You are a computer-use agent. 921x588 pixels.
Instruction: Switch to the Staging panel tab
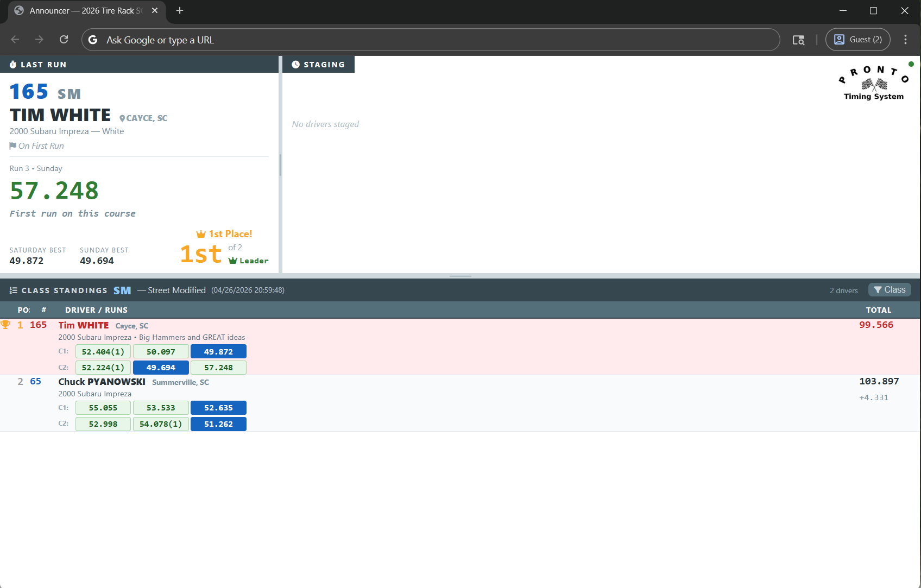(x=318, y=65)
